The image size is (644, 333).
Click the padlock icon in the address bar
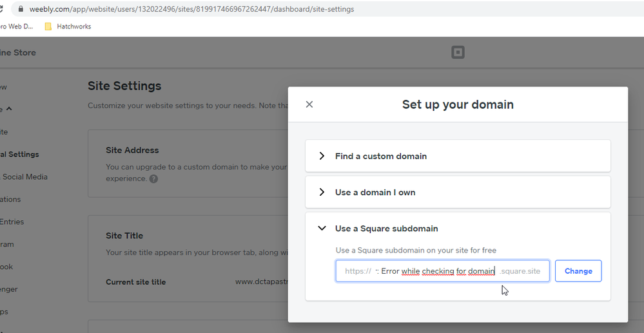21,9
